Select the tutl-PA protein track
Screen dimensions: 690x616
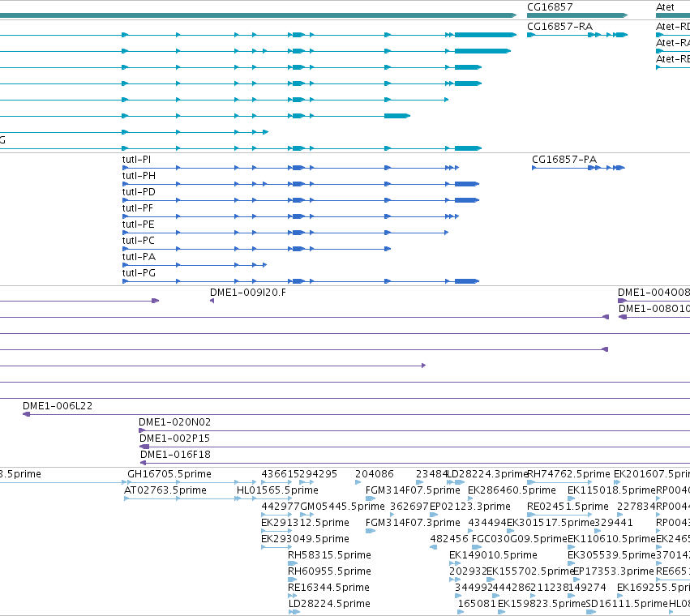pyautogui.click(x=195, y=265)
